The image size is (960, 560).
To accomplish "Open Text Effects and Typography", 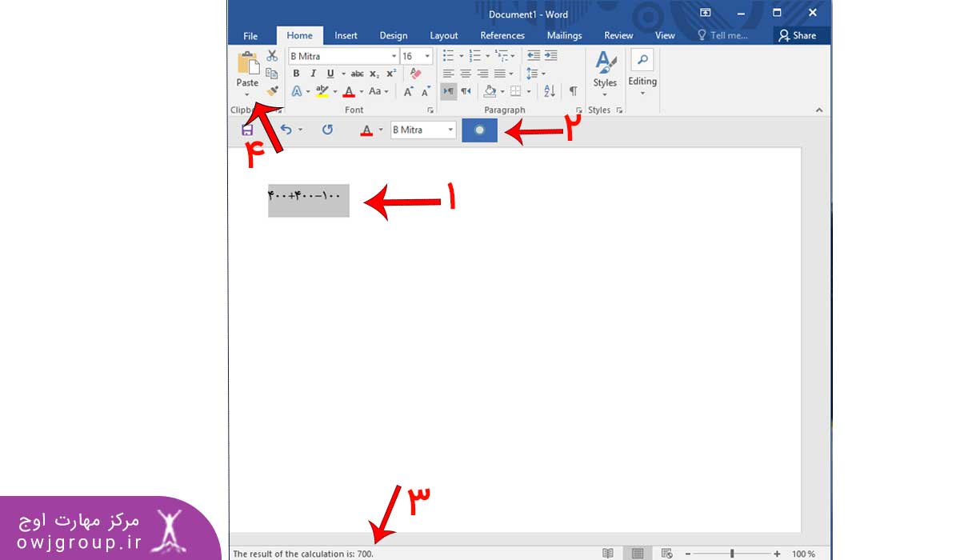I will pos(296,92).
